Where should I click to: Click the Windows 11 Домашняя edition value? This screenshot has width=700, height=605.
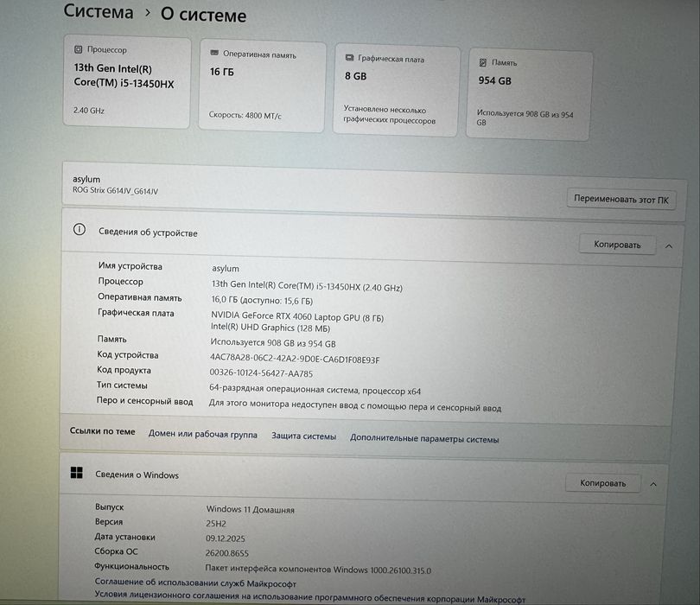pos(250,509)
